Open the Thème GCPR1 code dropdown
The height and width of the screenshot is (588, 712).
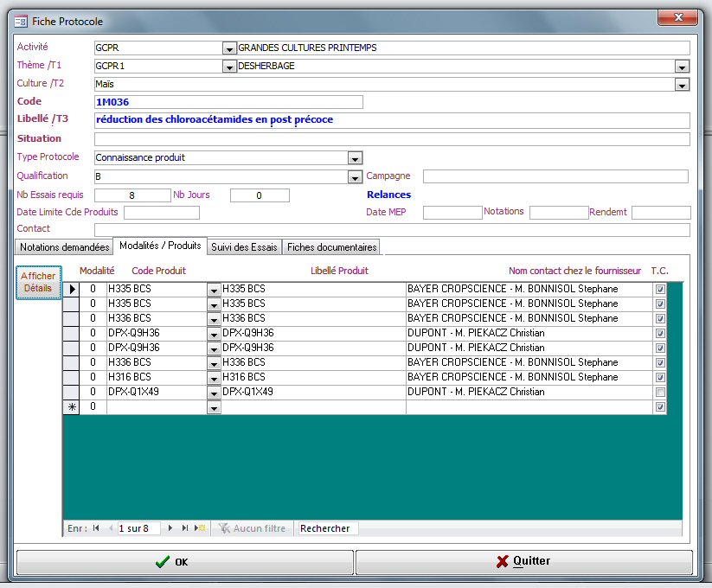point(229,67)
